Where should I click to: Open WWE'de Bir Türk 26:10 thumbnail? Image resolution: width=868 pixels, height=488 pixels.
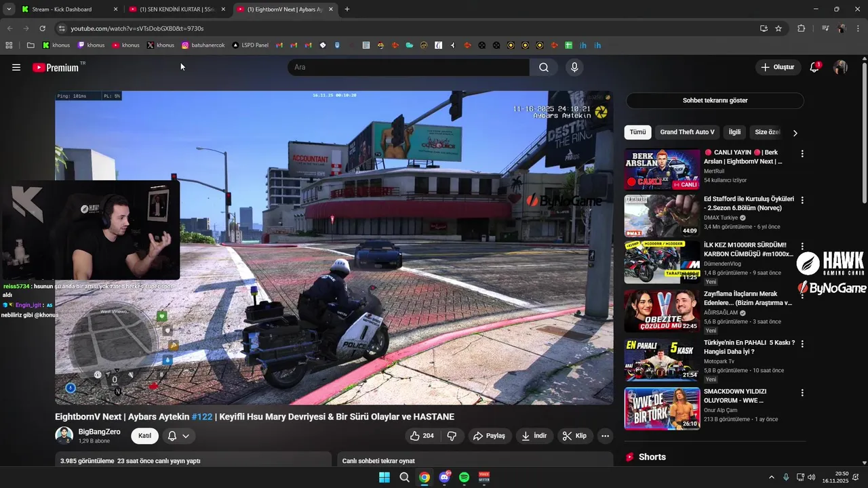662,409
